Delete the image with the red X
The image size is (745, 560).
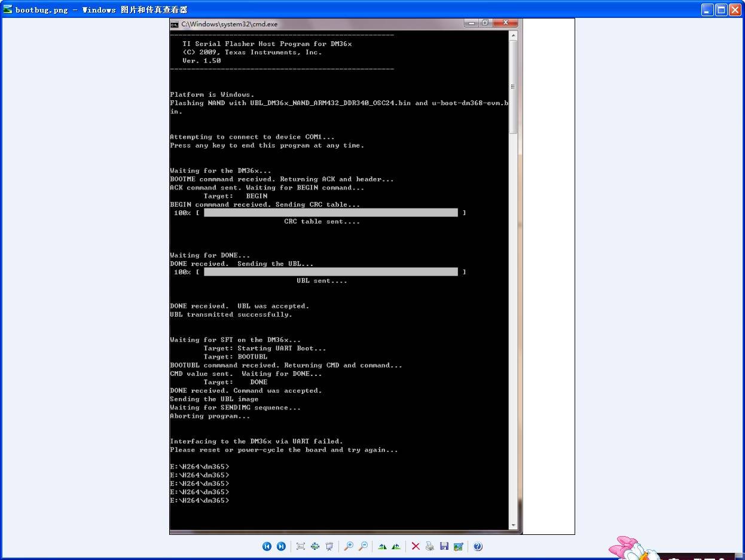pyautogui.click(x=416, y=546)
